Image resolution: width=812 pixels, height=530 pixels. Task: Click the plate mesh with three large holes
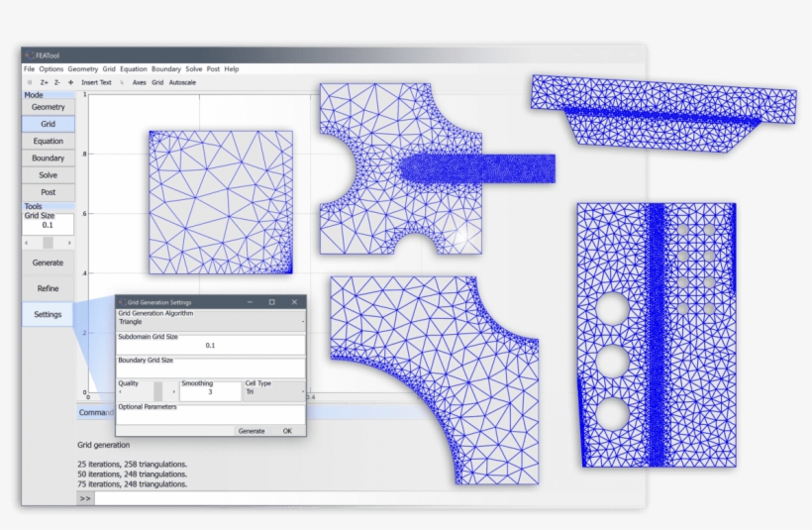(x=657, y=335)
